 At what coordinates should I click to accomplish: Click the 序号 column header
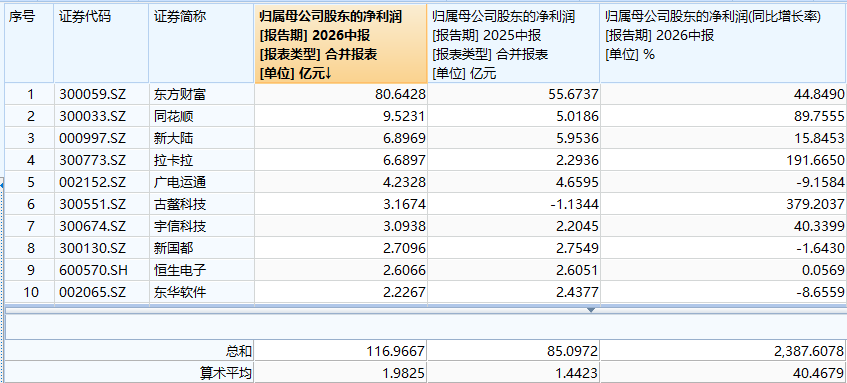click(x=29, y=44)
